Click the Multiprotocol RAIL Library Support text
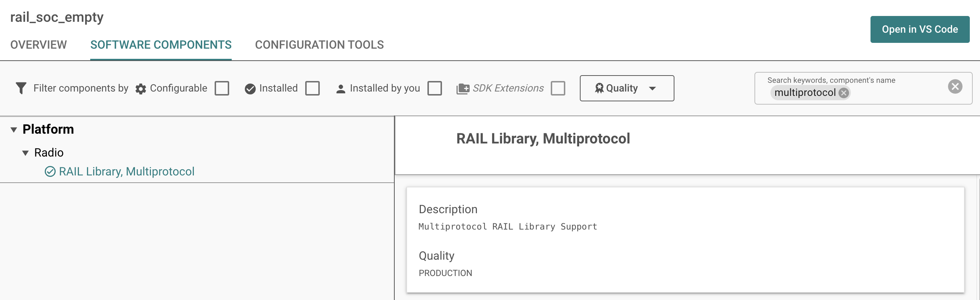 click(x=507, y=227)
